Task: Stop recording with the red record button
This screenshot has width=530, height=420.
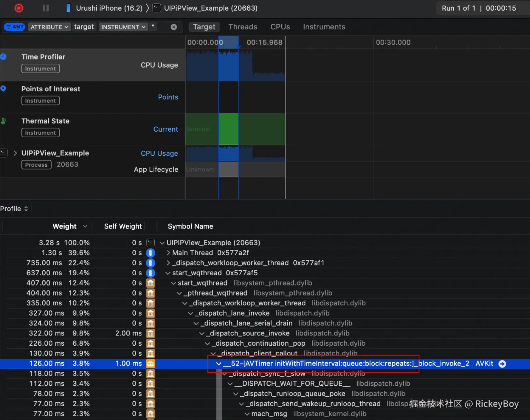Action: [x=19, y=8]
